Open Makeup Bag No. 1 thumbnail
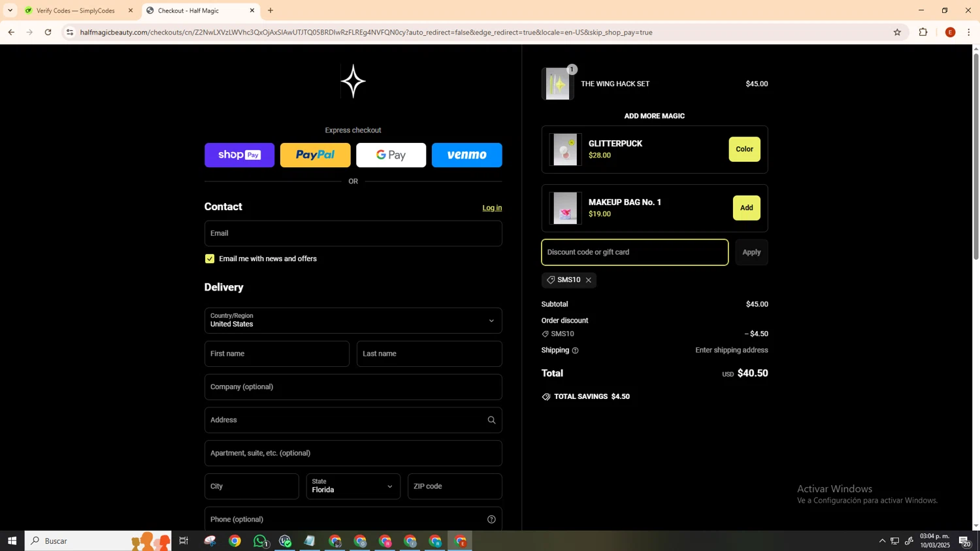This screenshot has width=980, height=551. click(565, 208)
